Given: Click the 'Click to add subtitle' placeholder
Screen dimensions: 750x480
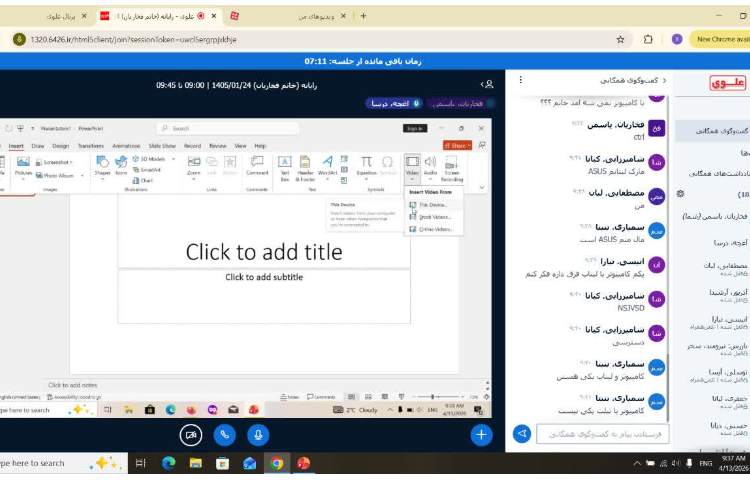Looking at the screenshot, I should coord(264,277).
